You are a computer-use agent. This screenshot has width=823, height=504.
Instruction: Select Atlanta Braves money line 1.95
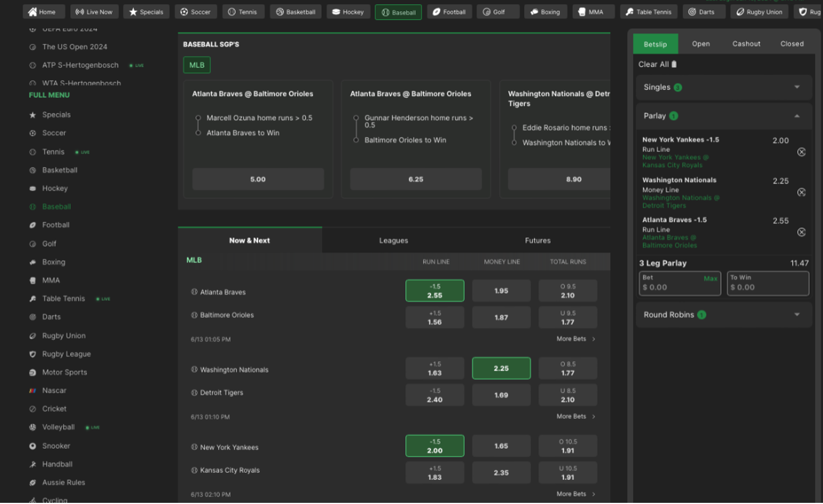[x=501, y=291]
